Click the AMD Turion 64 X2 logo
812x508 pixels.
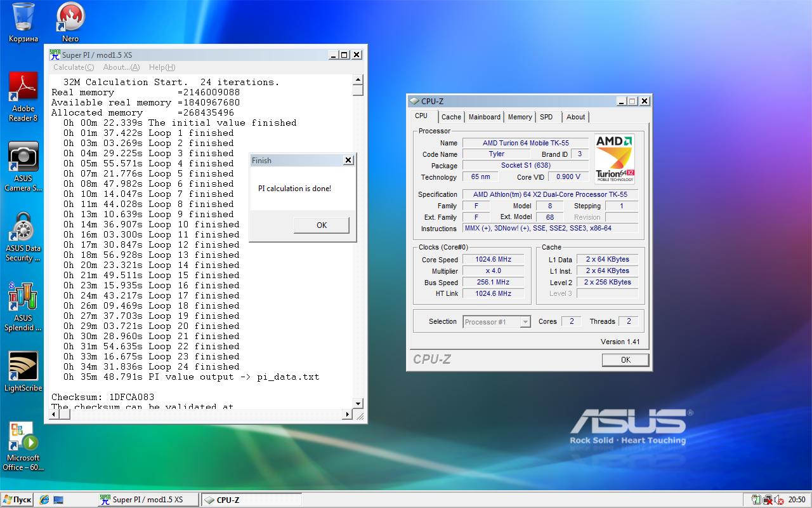(x=614, y=159)
